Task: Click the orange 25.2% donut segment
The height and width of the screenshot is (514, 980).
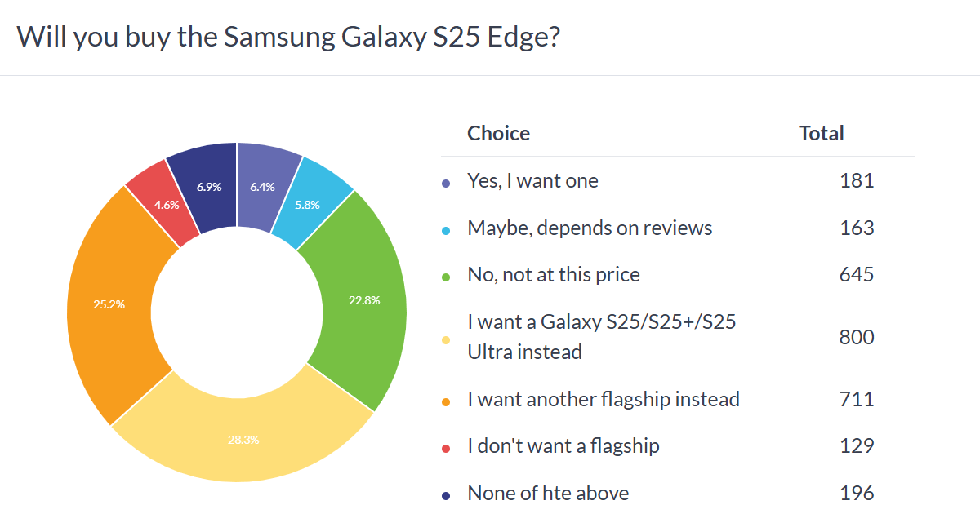Action: pyautogui.click(x=110, y=305)
